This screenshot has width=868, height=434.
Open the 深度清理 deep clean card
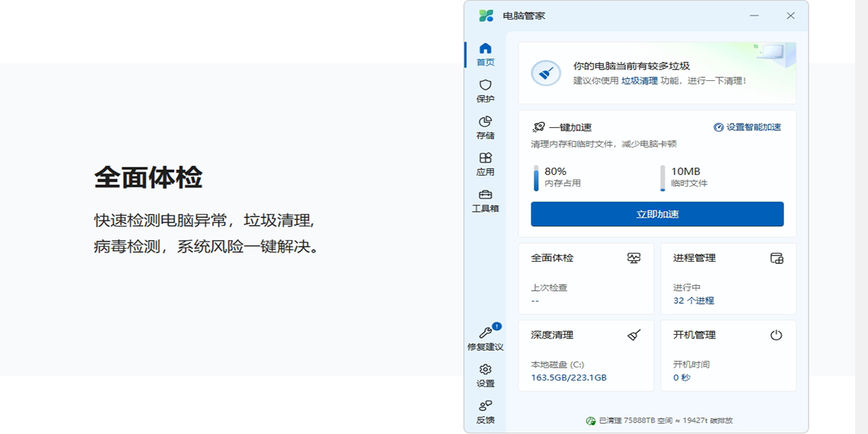pyautogui.click(x=586, y=356)
